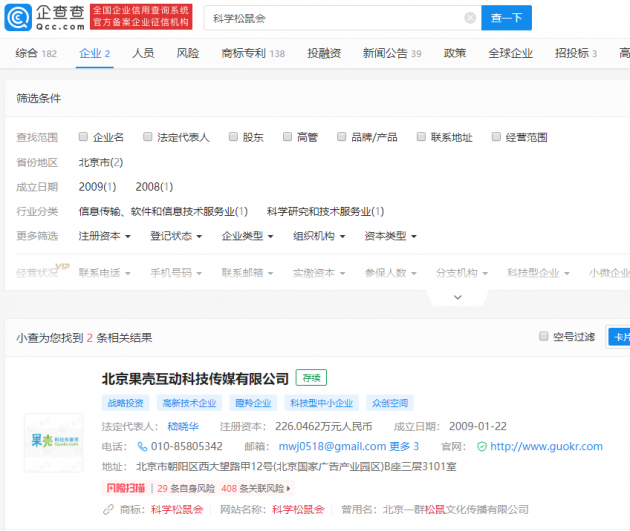Enable the 股东 checkbox
630x531 pixels.
coord(233,137)
